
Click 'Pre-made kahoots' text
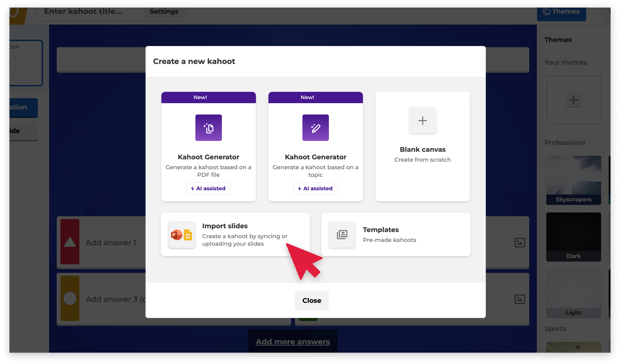point(389,240)
